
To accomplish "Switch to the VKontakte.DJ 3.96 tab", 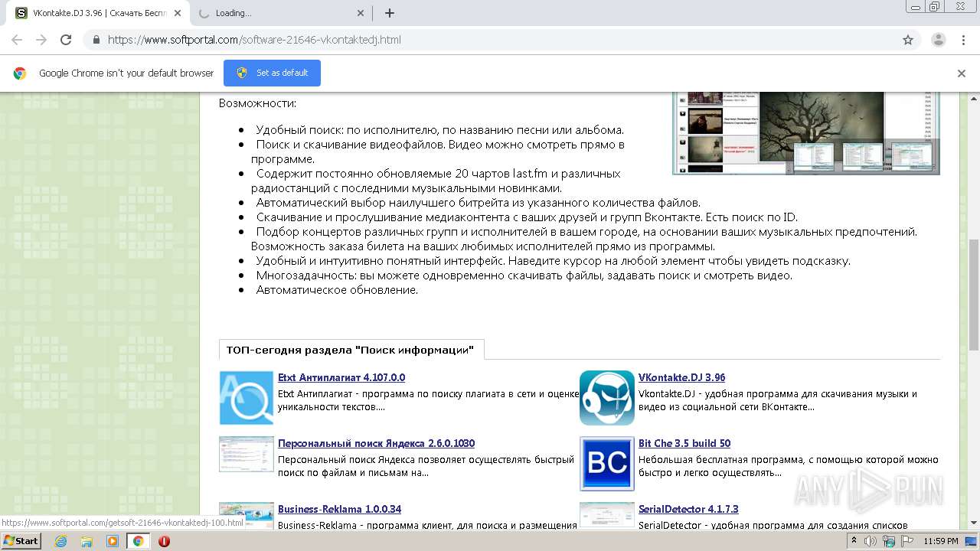I will (x=98, y=13).
